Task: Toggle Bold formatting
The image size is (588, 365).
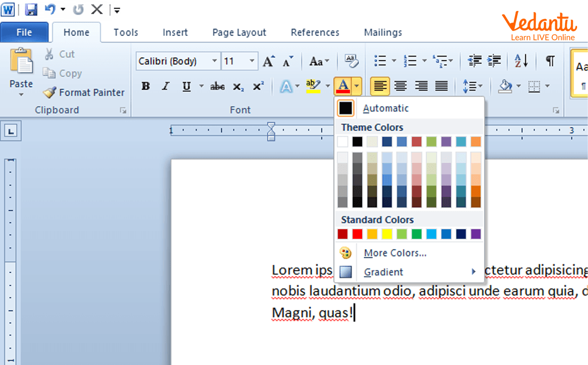Action: pyautogui.click(x=145, y=86)
